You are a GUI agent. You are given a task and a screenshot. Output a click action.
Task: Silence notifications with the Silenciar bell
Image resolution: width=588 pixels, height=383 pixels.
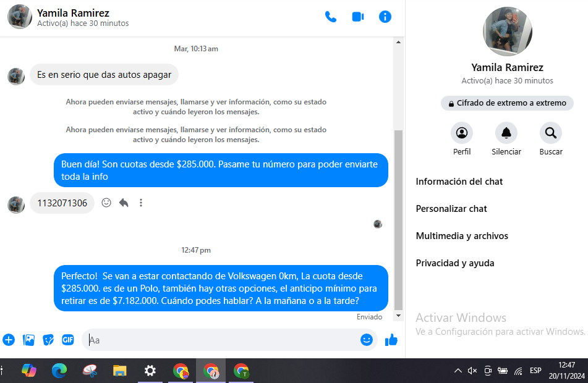(x=506, y=133)
